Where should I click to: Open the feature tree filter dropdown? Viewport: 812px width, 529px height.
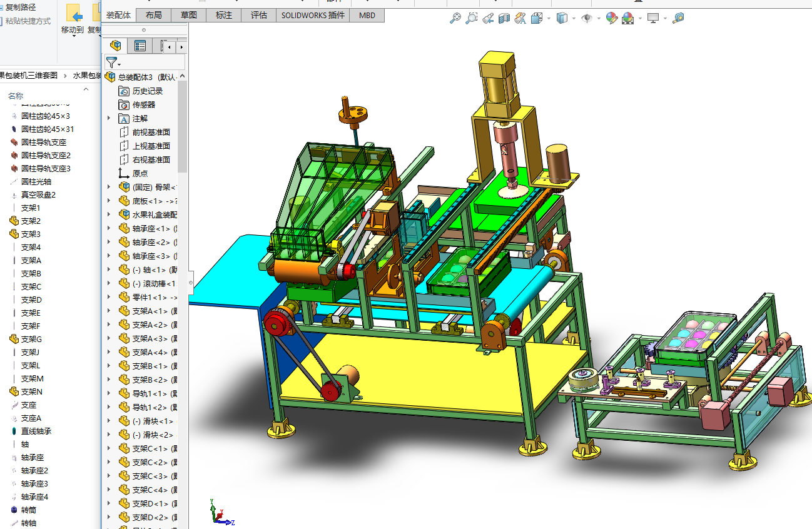click(x=113, y=62)
